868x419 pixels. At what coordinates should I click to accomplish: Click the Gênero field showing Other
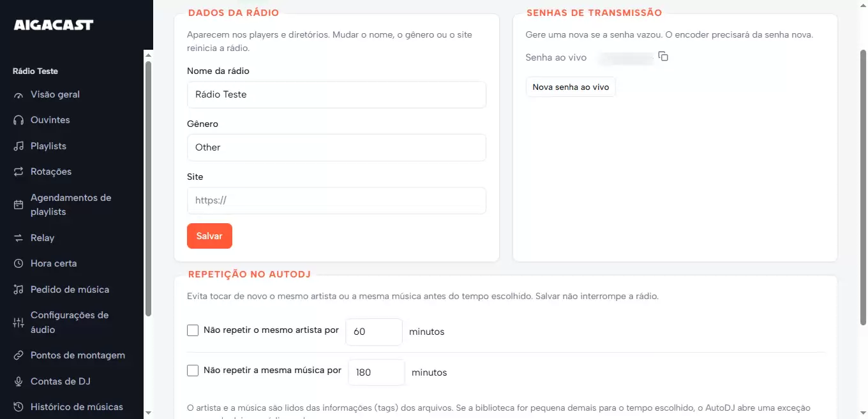tap(336, 147)
